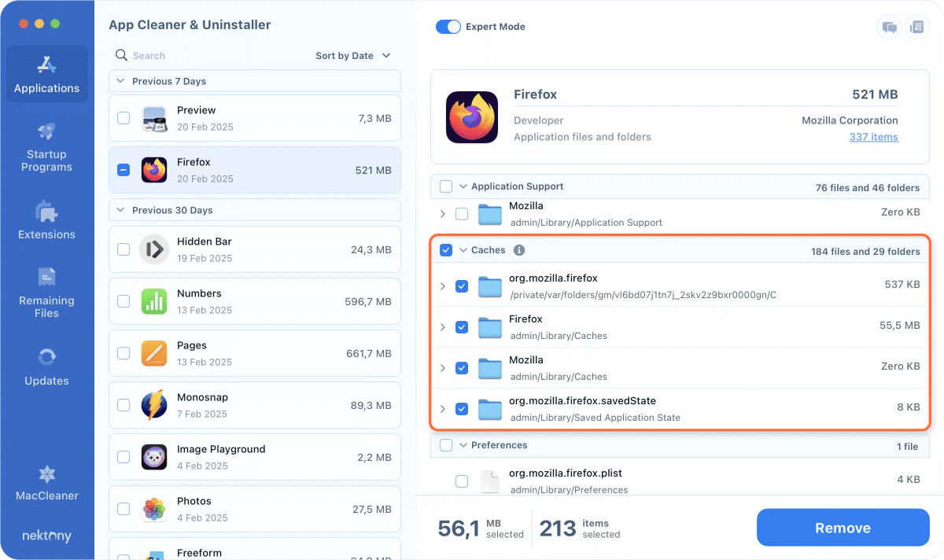Screen dimensions: 944x560
Task: Open the Applications sidebar section
Action: pos(46,75)
